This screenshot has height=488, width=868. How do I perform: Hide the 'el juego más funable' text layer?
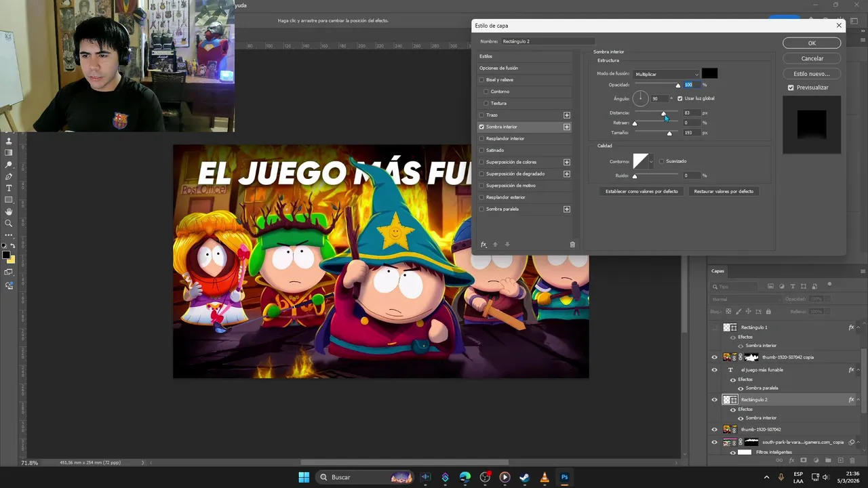pos(714,370)
